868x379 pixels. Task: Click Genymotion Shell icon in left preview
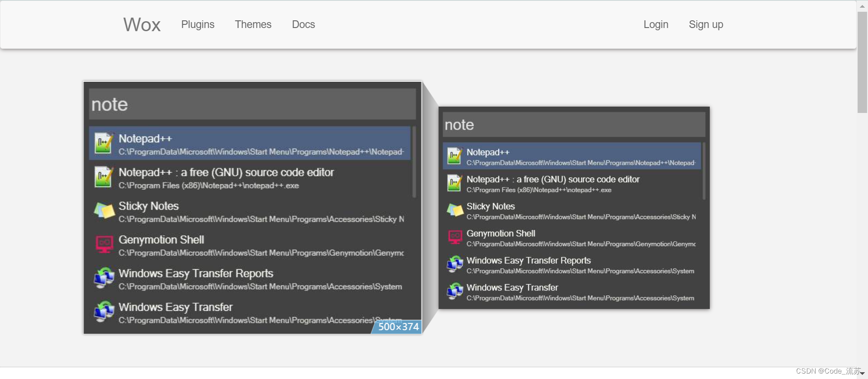pos(104,244)
